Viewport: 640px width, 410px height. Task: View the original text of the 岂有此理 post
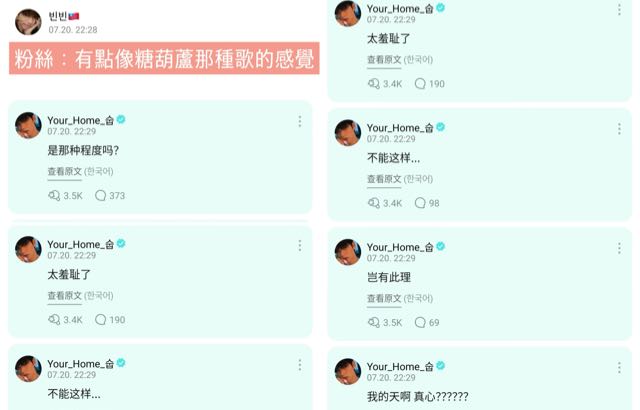click(384, 299)
